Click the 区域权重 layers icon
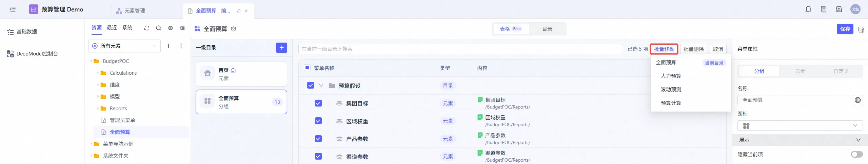The height and width of the screenshot is (164, 868). (x=339, y=121)
